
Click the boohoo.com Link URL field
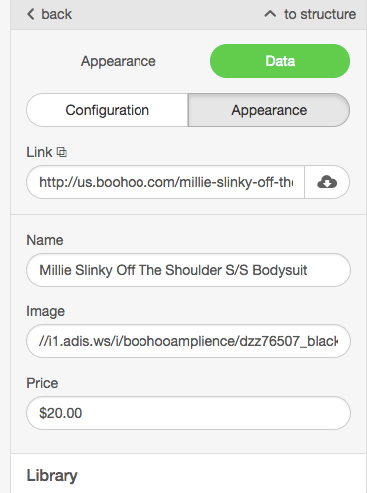165,182
